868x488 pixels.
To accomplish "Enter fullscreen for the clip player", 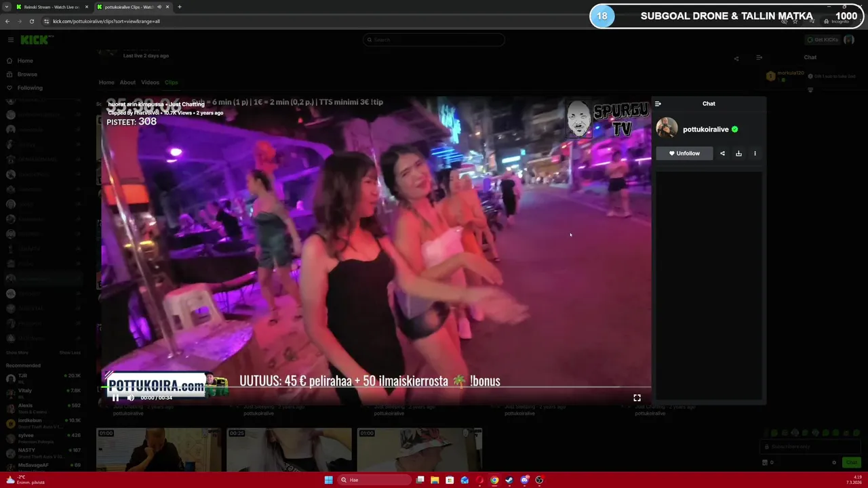I will click(637, 398).
